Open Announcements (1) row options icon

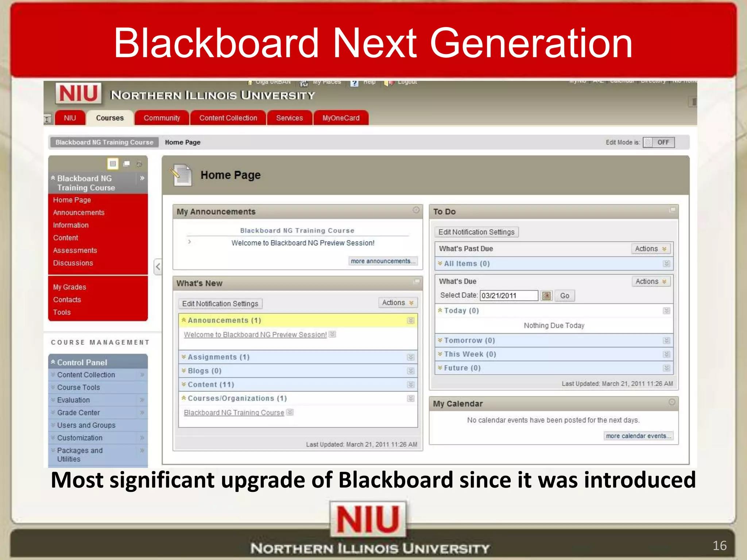point(411,320)
